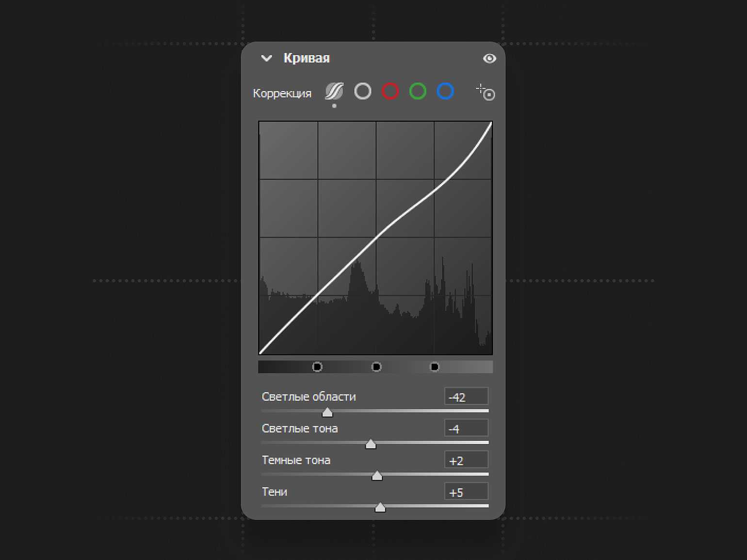Click the Светлые тона slider handle

[371, 444]
